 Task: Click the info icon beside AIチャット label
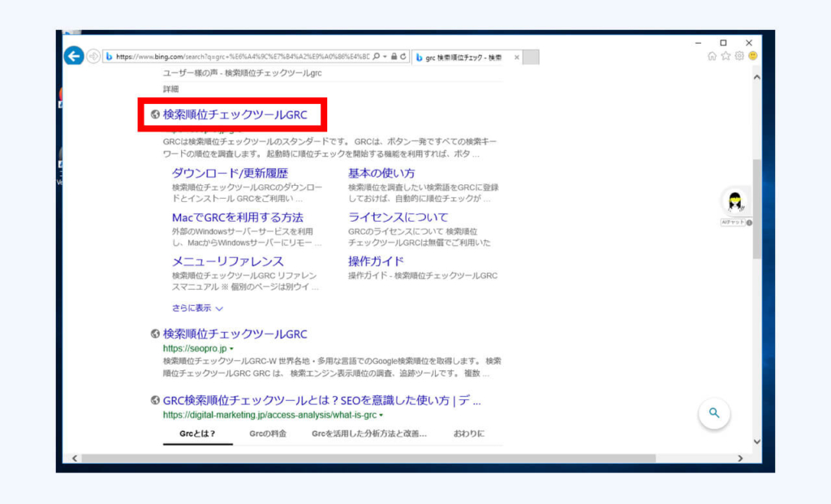[x=749, y=222]
